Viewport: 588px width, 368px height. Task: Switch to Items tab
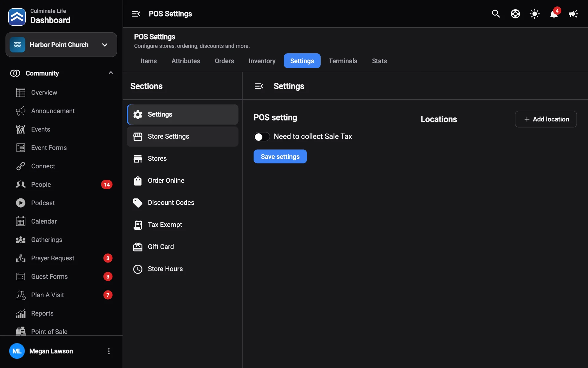click(149, 61)
